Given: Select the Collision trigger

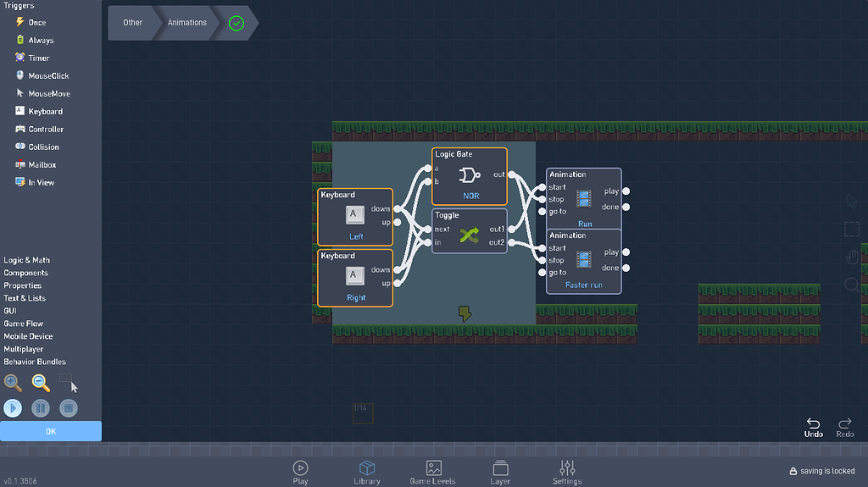Looking at the screenshot, I should pyautogui.click(x=37, y=147).
